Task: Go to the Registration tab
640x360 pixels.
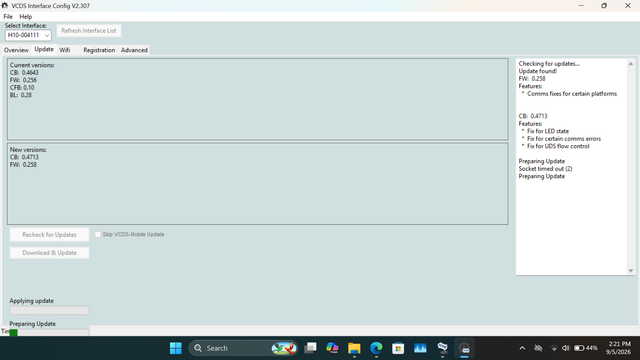Action: [x=99, y=50]
